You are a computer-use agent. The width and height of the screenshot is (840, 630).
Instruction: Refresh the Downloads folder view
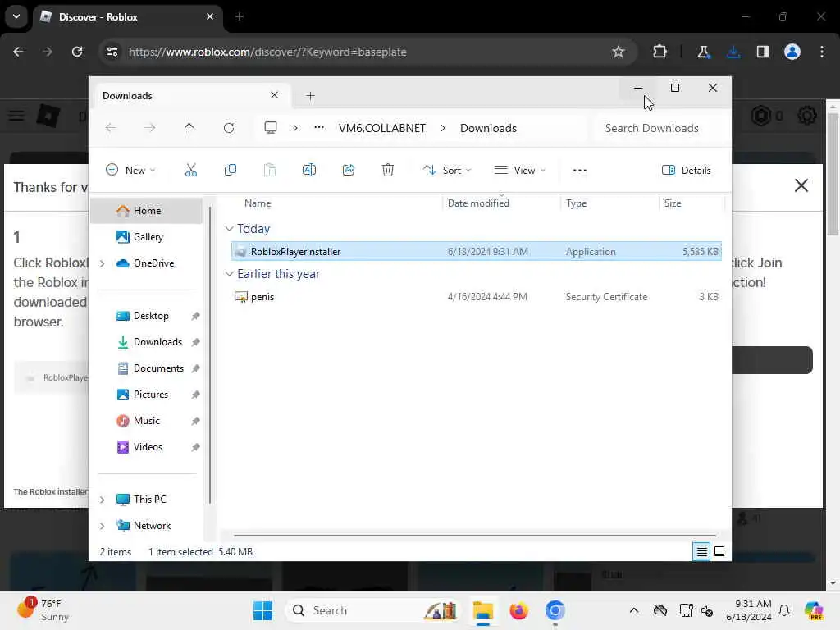[229, 128]
